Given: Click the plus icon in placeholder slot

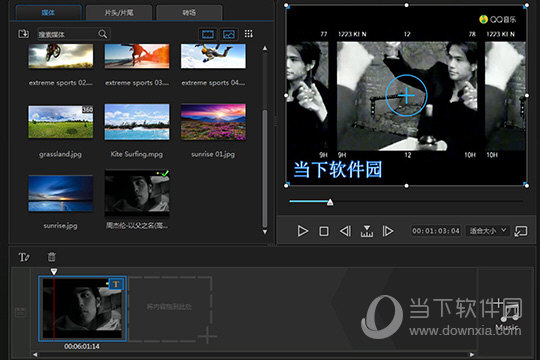Looking at the screenshot, I should pyautogui.click(x=207, y=335).
